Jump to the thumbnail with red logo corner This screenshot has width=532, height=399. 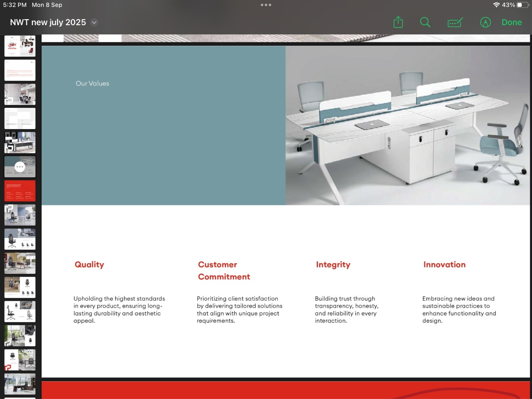tap(20, 360)
